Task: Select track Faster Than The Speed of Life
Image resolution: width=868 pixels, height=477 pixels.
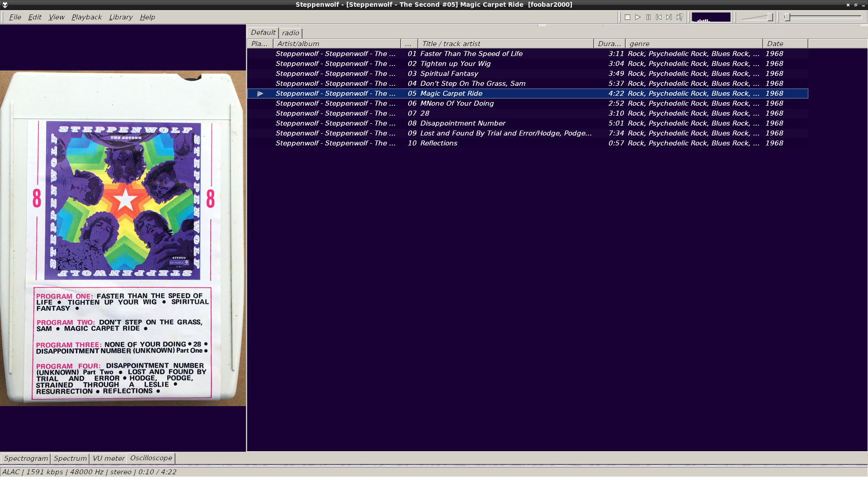Action: coord(528,54)
